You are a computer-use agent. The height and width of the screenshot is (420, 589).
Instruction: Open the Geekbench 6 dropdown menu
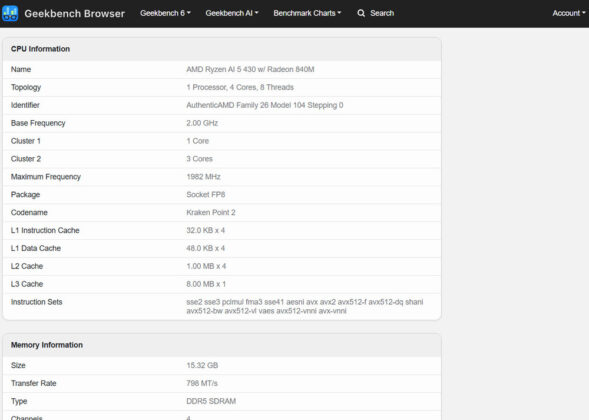(165, 13)
